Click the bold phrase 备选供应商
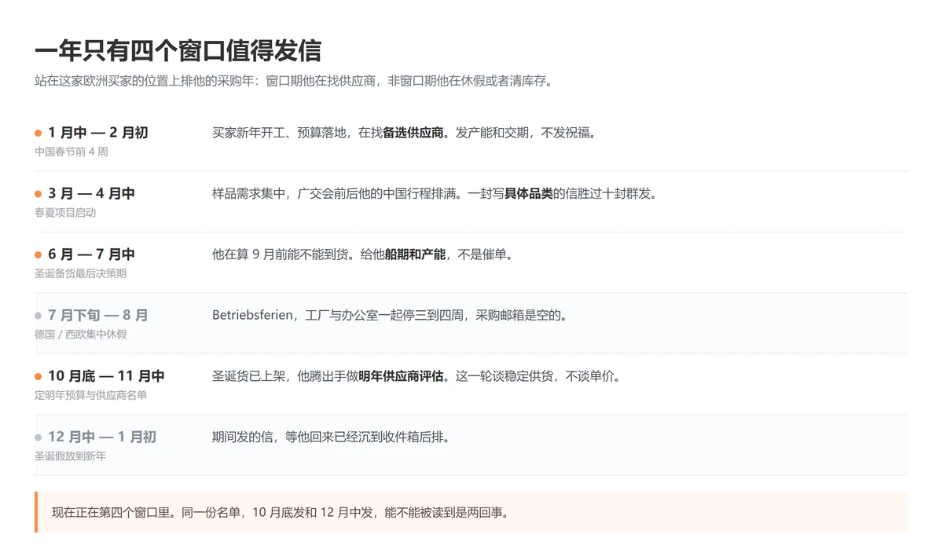The image size is (943, 560). [413, 133]
